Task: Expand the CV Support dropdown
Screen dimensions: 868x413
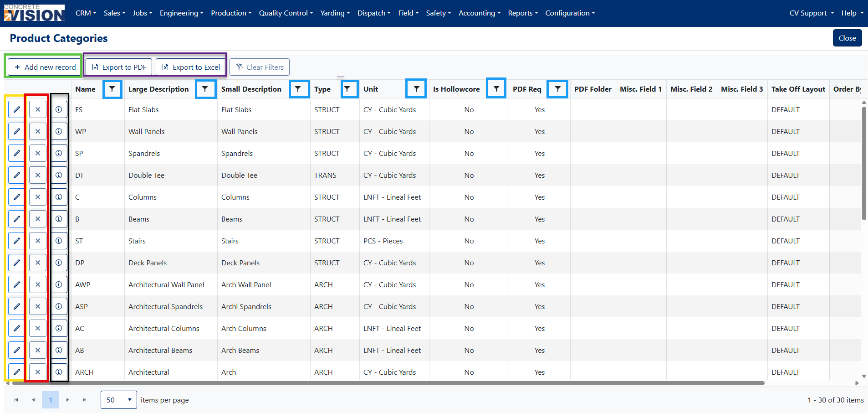Action: (x=812, y=13)
